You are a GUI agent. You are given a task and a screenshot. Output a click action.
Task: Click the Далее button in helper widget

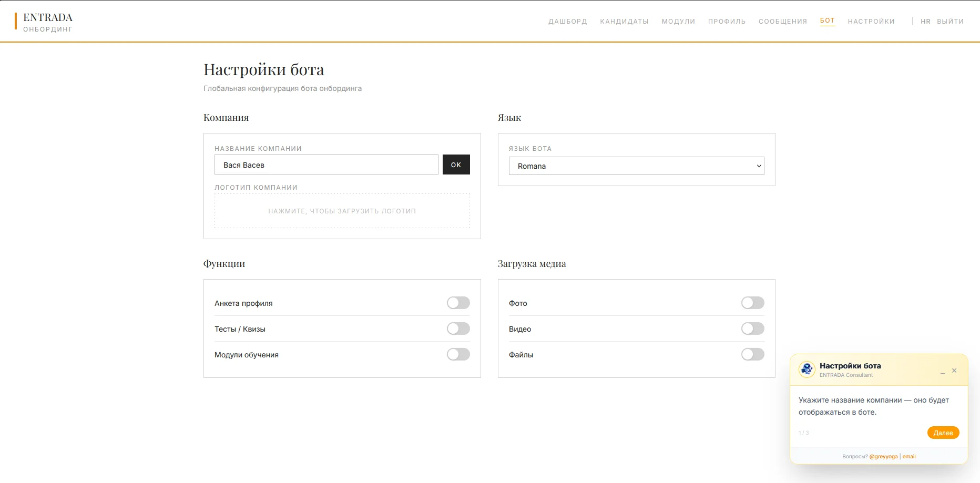coord(943,433)
